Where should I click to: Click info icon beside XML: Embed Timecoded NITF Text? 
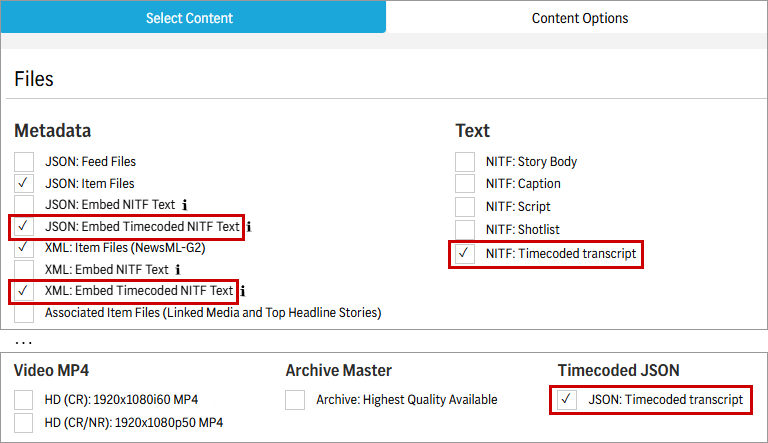(242, 292)
